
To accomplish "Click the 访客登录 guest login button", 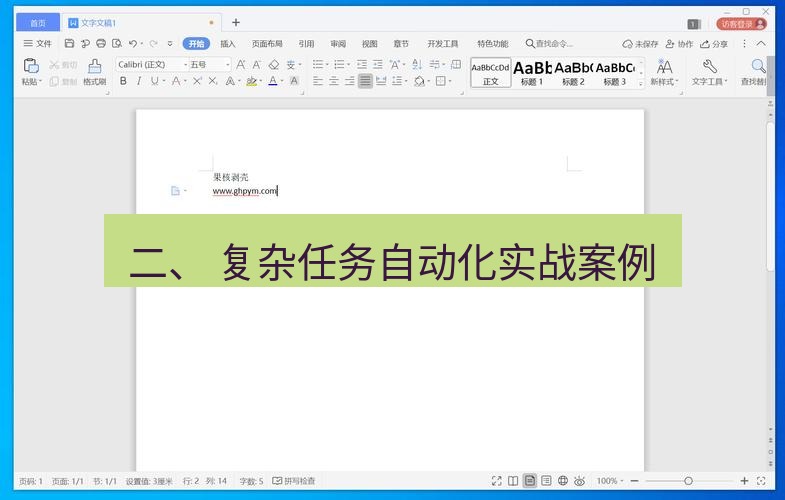I will click(742, 24).
